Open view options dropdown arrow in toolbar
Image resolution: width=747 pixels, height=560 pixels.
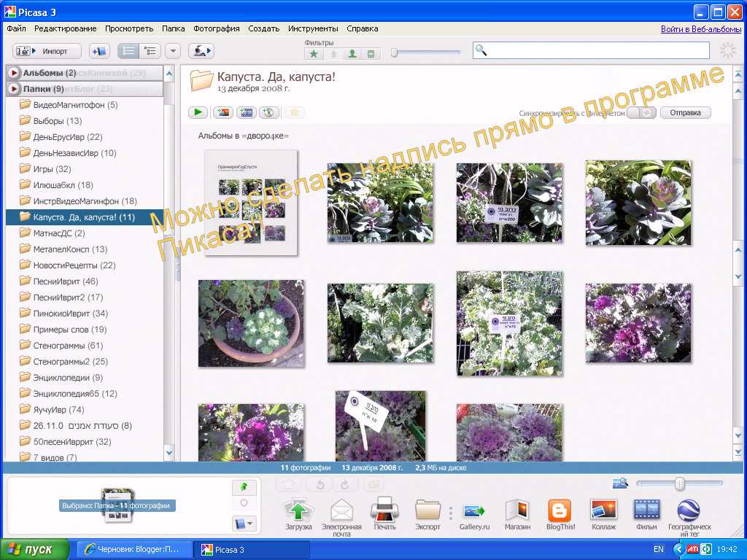coord(173,51)
